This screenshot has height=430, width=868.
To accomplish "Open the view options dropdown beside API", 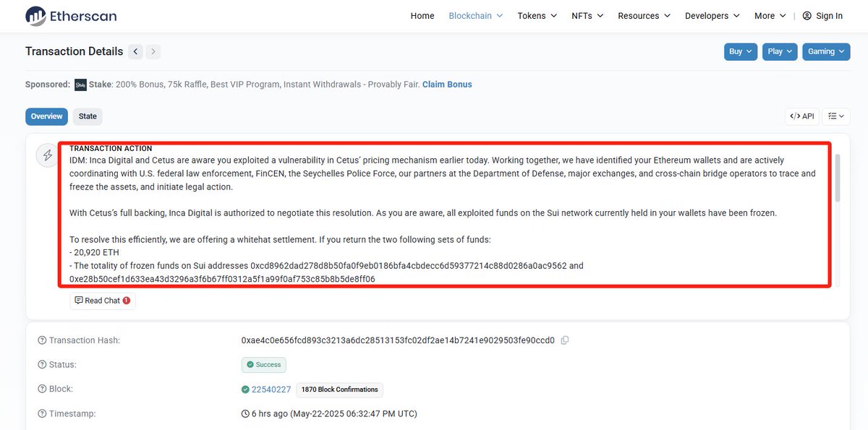I will pos(835,116).
